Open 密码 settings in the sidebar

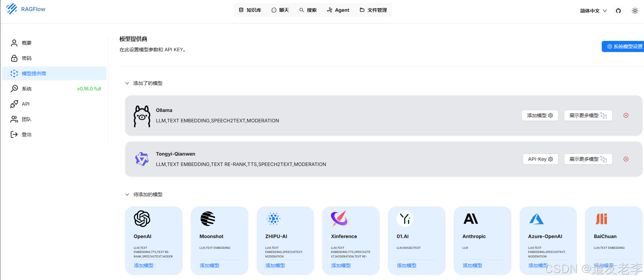54,58
